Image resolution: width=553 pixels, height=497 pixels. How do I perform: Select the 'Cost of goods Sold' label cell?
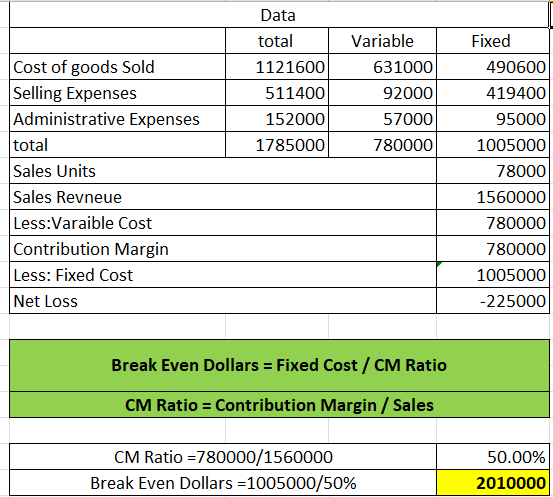[117, 67]
